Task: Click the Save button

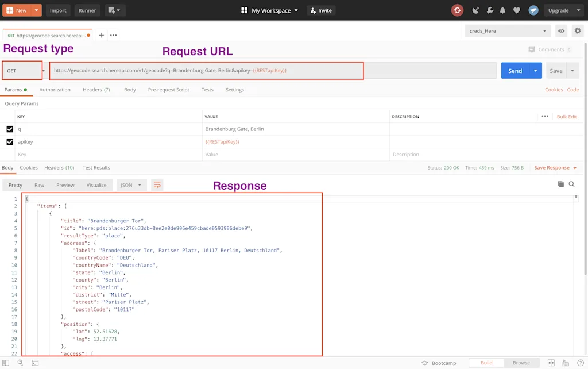Action: coord(556,71)
